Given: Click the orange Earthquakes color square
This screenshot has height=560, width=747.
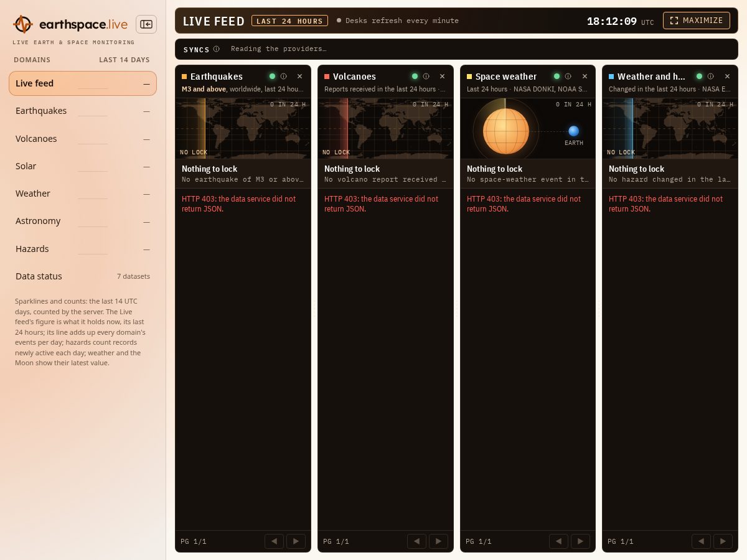Looking at the screenshot, I should [184, 77].
